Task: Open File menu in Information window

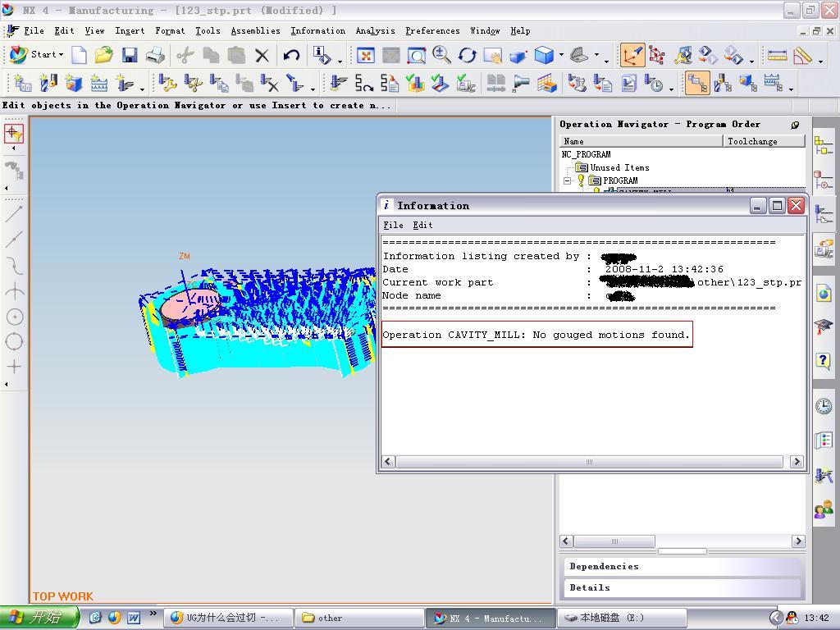Action: click(393, 225)
